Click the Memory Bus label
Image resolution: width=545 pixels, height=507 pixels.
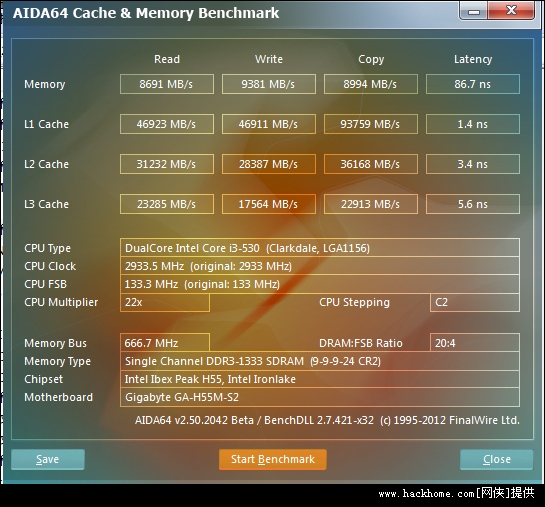55,343
